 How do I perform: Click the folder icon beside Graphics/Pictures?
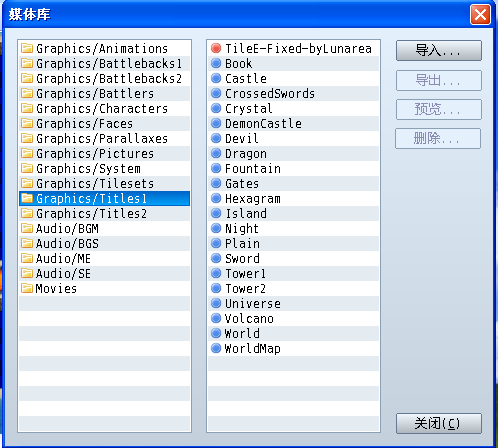(27, 153)
